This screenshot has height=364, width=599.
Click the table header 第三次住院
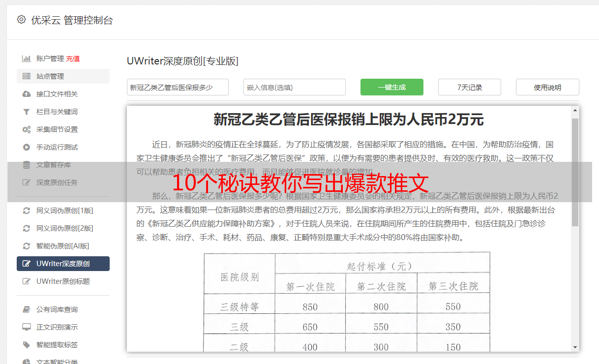[x=453, y=286]
